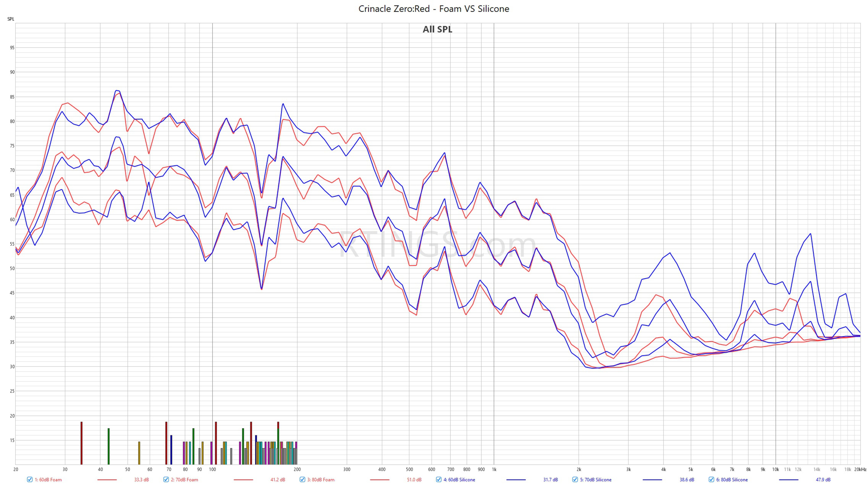Click the blue line swatch for 80dB Silicone

788,480
